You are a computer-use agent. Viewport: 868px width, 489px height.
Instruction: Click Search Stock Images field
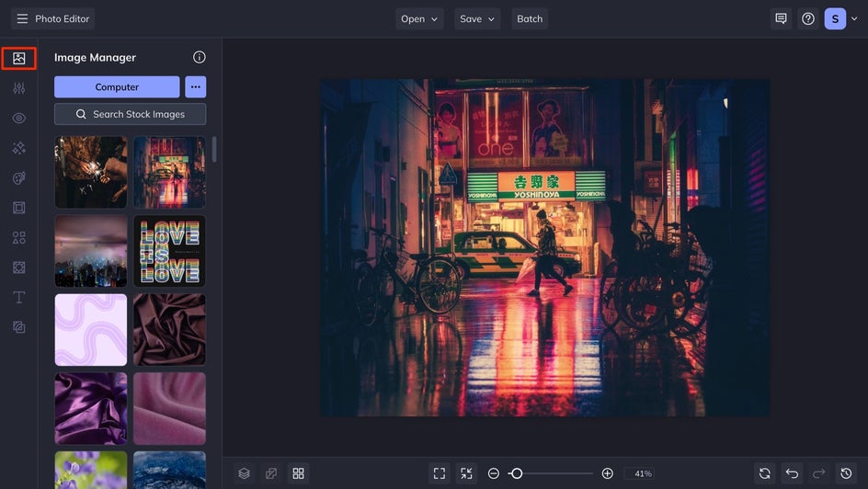130,114
